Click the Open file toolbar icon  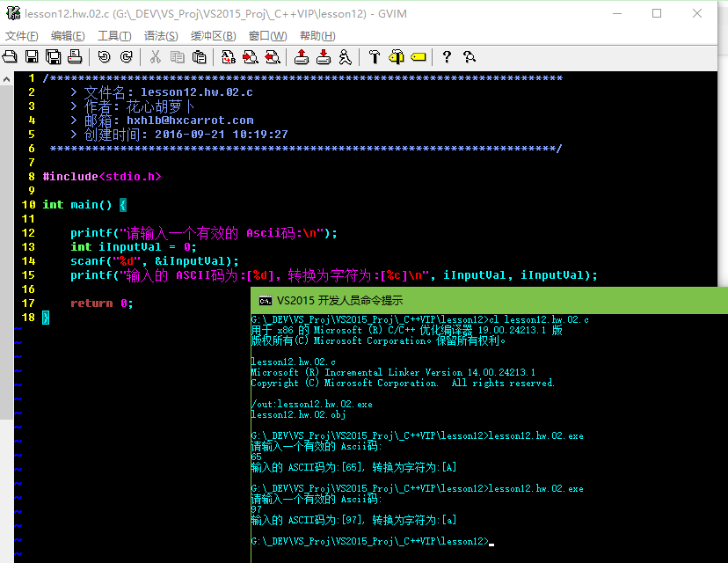pyautogui.click(x=11, y=57)
